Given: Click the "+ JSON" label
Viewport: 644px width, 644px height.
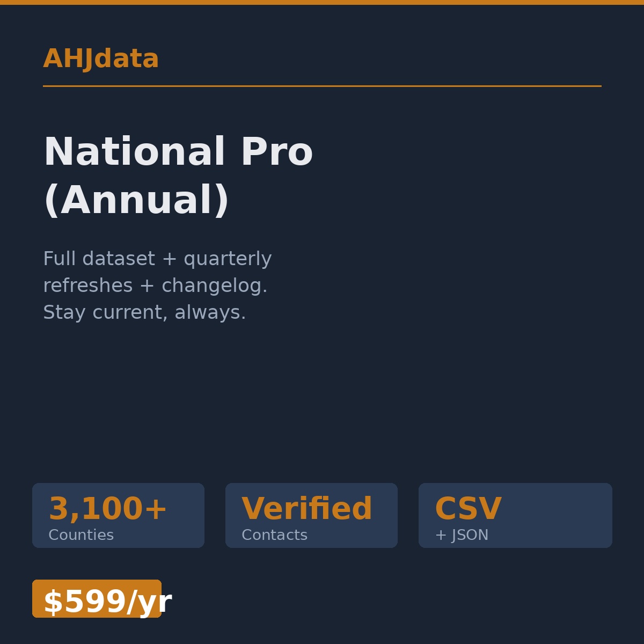Looking at the screenshot, I should 462,536.
